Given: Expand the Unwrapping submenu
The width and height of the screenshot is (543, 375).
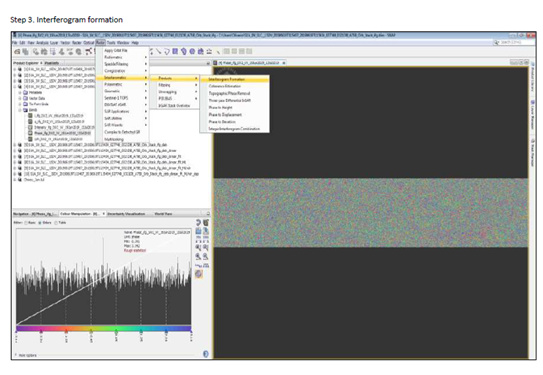Looking at the screenshot, I should coord(174,92).
